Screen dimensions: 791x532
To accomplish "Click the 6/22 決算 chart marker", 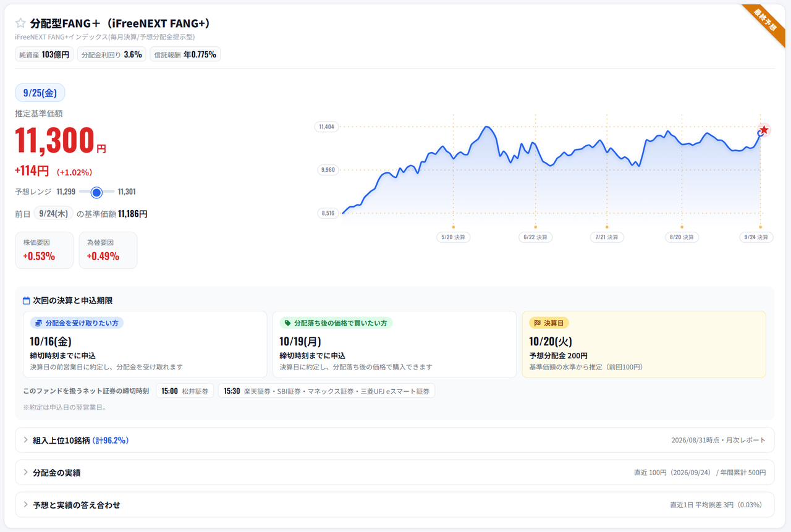I will 535,237.
